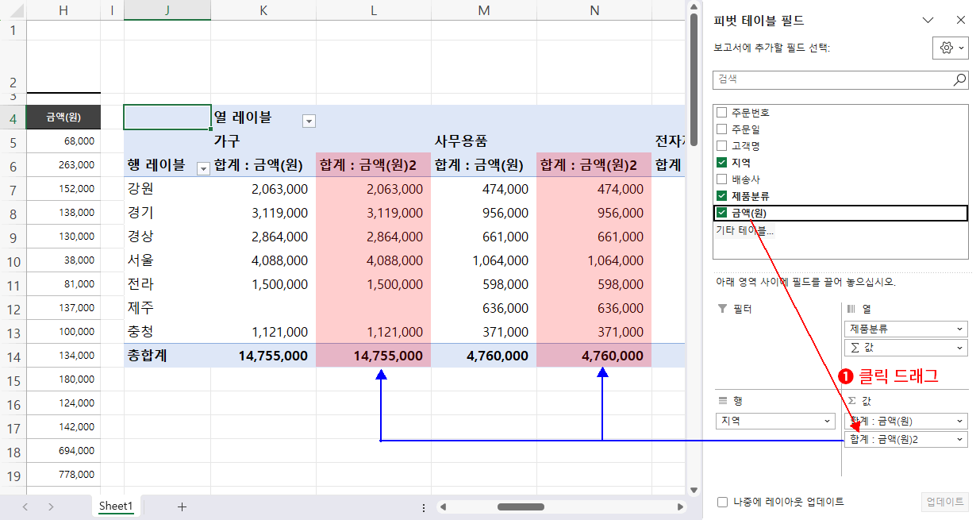Collapse the task pane using the chevron icon
This screenshot has height=520, width=980.
pos(927,19)
